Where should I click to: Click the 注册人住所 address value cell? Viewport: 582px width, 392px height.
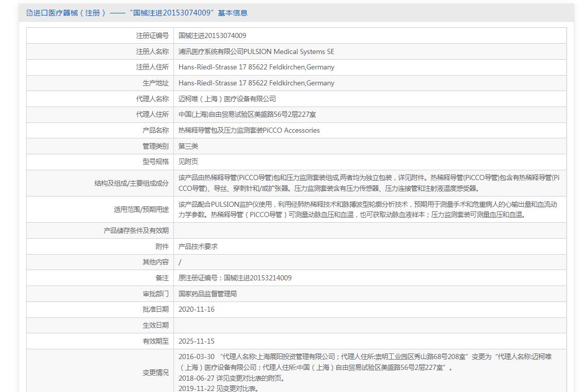tap(256, 67)
